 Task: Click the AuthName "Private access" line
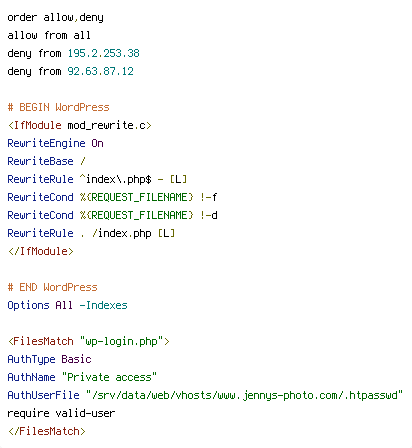click(82, 377)
